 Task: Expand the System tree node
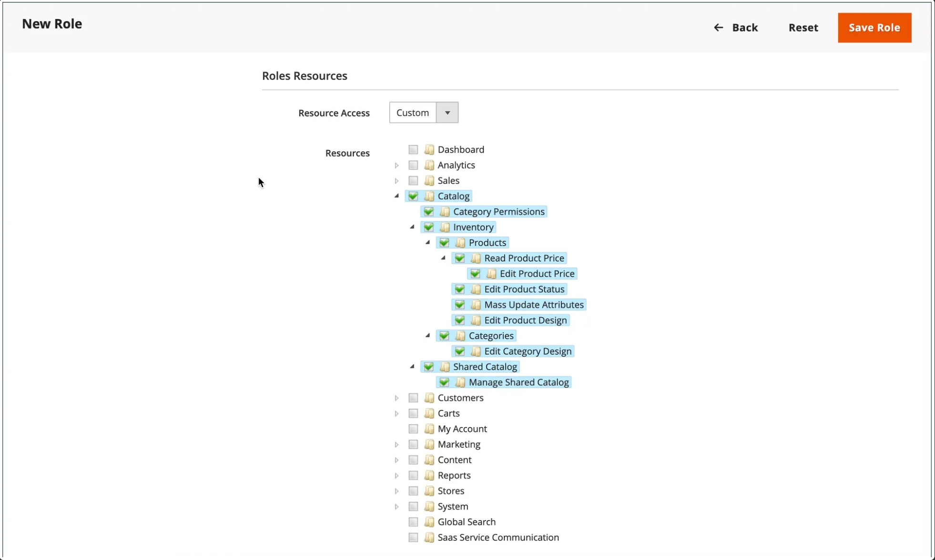click(x=396, y=507)
